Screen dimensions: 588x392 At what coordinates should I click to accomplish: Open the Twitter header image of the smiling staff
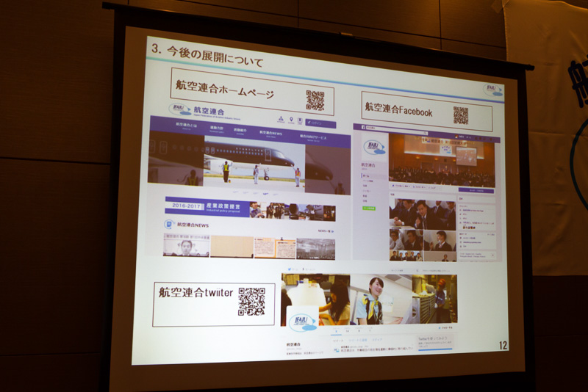[x=370, y=300]
